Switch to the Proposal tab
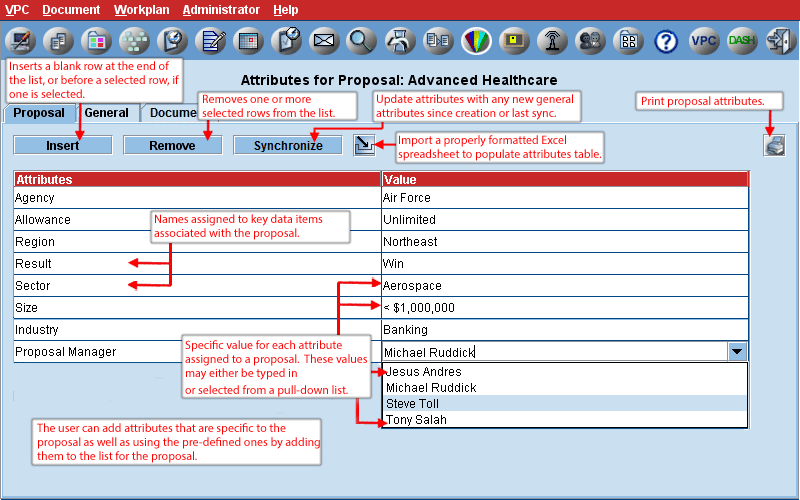This screenshot has height=500, width=800. click(39, 113)
